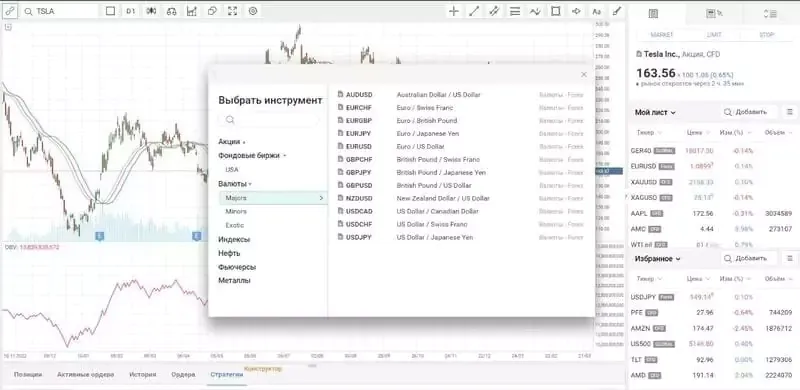Open the Мой лист watchlist dropdown
Viewport: 800px width, 390px height.
tap(655, 112)
